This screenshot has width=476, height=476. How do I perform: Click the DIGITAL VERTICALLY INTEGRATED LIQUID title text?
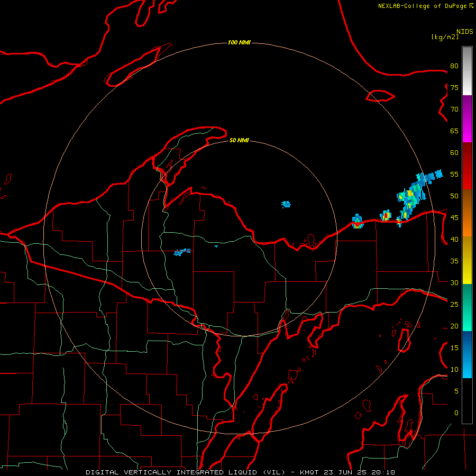click(x=187, y=472)
